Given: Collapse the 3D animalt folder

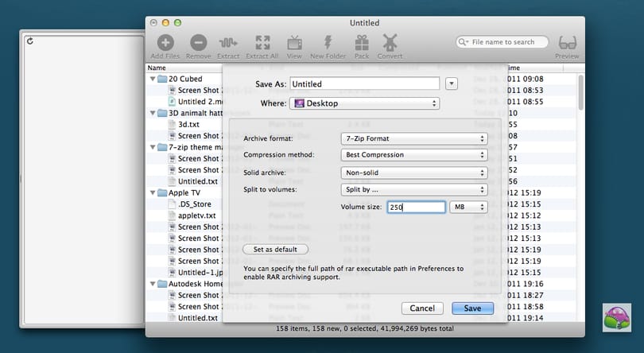Looking at the screenshot, I should coord(153,113).
